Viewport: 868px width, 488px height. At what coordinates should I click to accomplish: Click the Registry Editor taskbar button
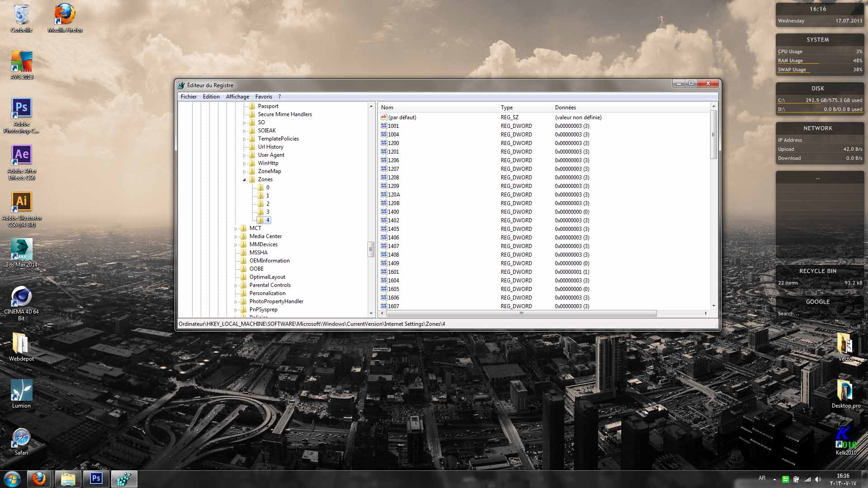pos(124,479)
